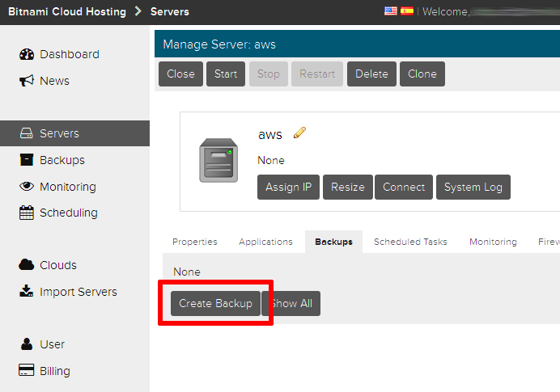Click the Create Backup button

215,304
